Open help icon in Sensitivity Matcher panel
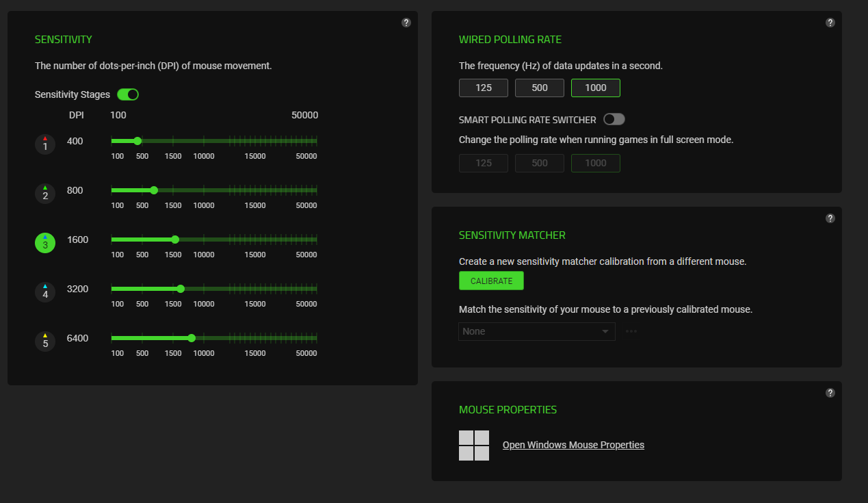 [x=830, y=218]
